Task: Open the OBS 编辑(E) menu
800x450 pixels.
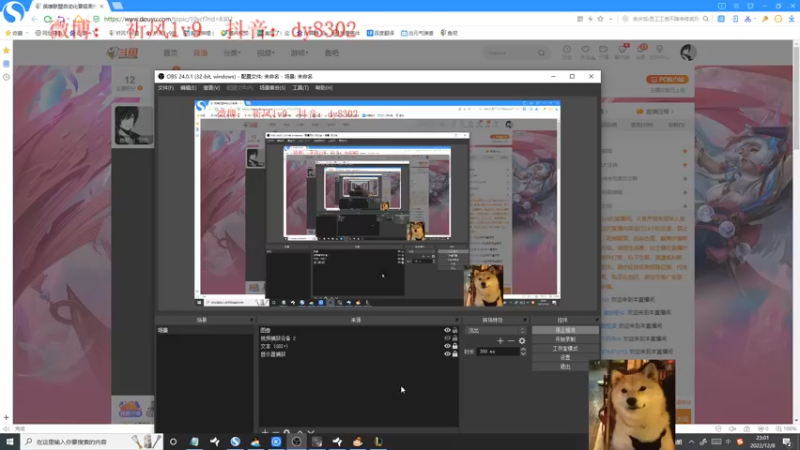Action: point(188,88)
